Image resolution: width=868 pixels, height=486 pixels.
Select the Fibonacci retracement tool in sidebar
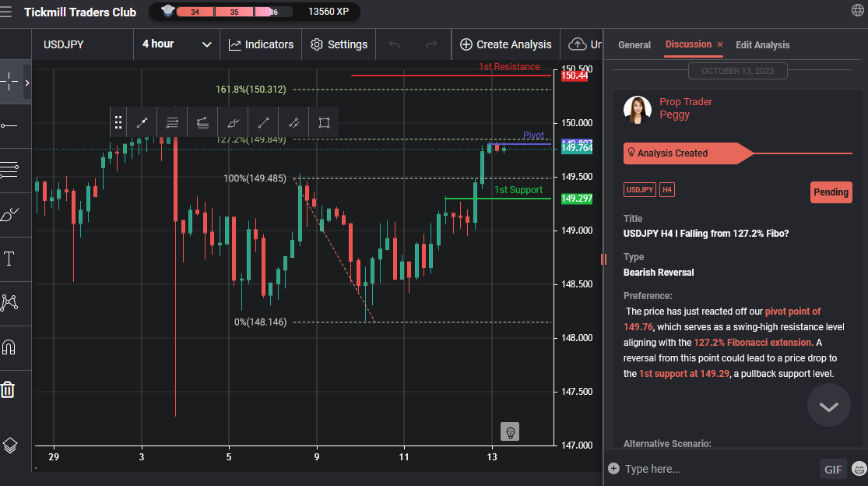click(x=9, y=170)
